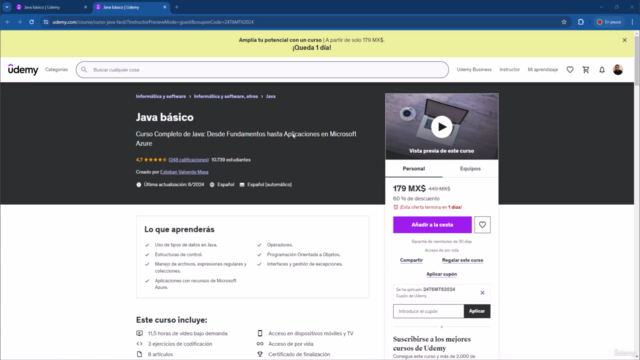The image size is (640, 360).
Task: Open the browser extensions icon
Action: (x=581, y=22)
